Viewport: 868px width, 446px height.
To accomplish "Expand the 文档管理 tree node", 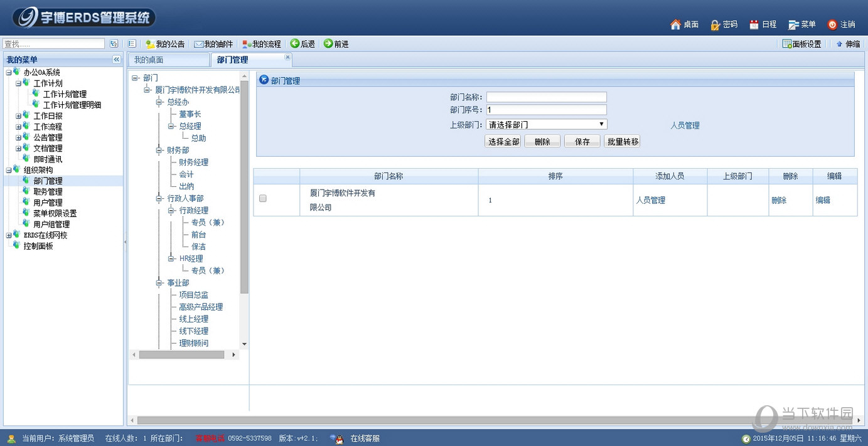I will [x=19, y=149].
